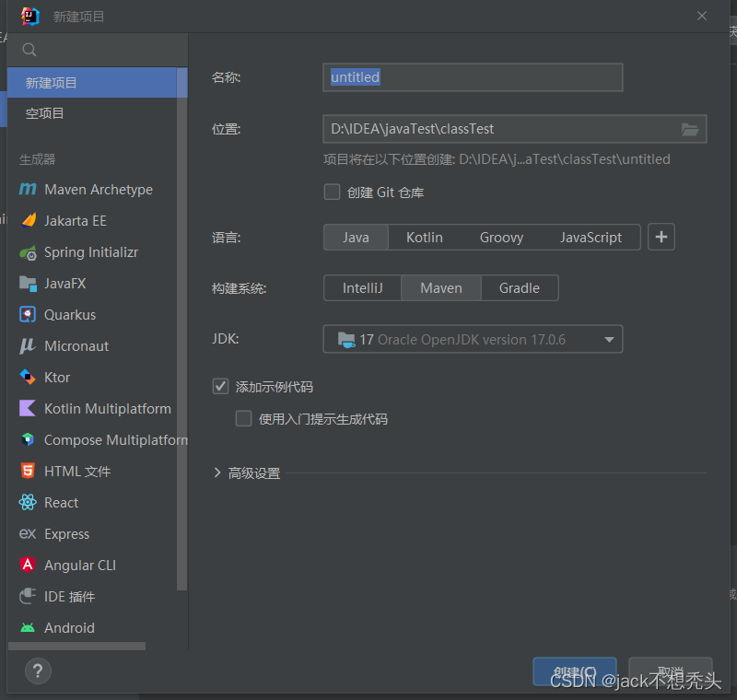
Task: Click the project name input field
Action: point(473,77)
